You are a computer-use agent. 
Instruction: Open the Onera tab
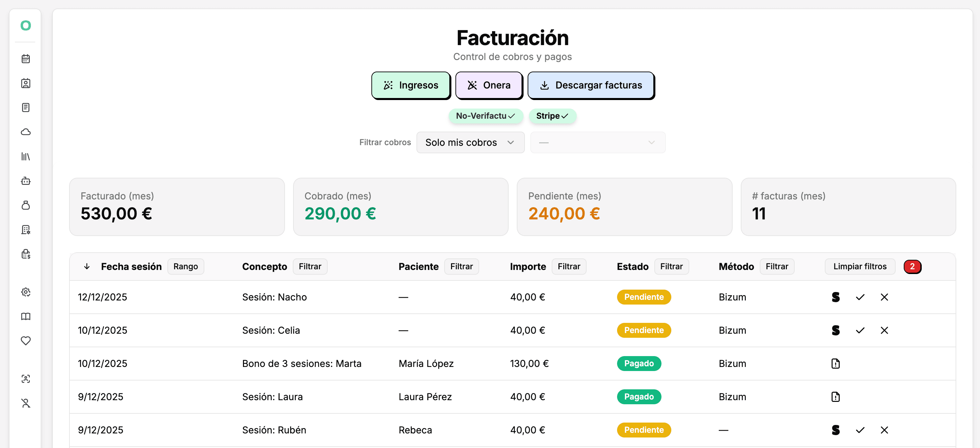tap(489, 85)
